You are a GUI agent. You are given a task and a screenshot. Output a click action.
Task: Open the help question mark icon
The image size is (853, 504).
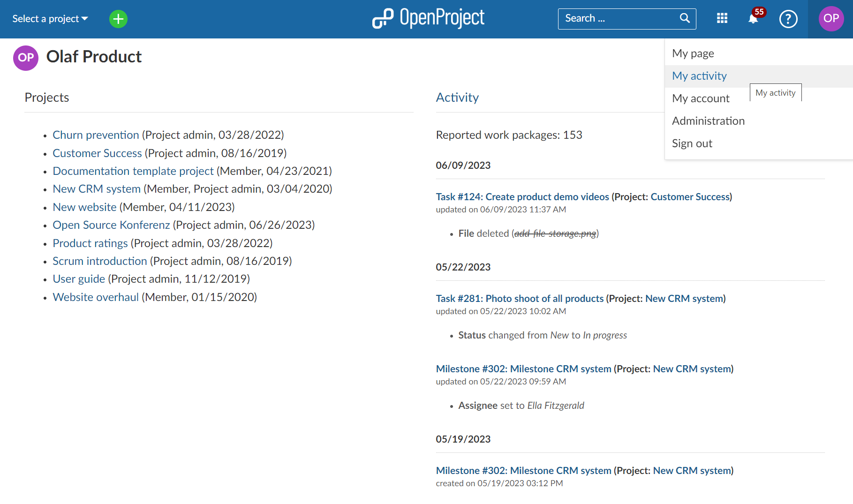[788, 19]
